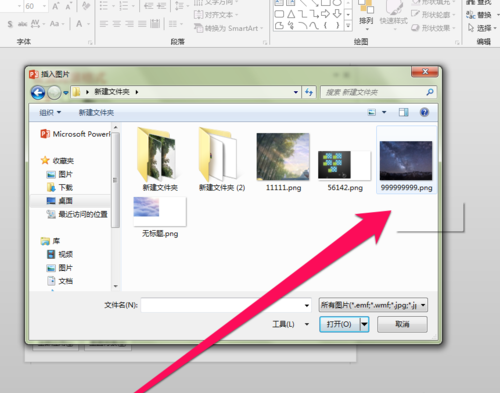
Task: Click the search magnifier icon
Action: 430,92
